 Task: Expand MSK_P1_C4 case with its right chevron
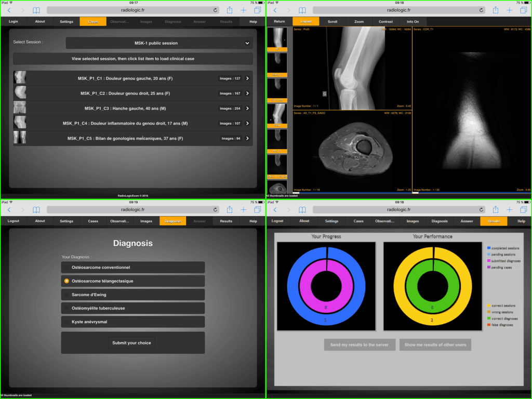(247, 124)
